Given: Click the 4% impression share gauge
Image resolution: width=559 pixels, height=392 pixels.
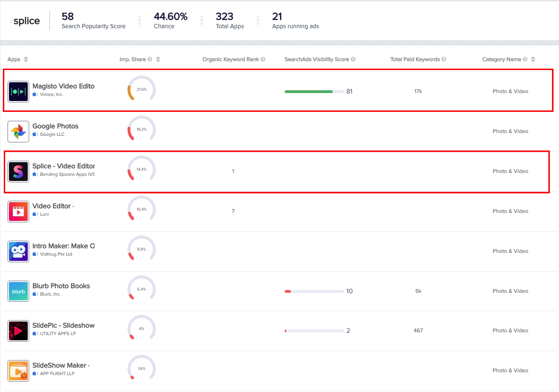Looking at the screenshot, I should pos(142,328).
